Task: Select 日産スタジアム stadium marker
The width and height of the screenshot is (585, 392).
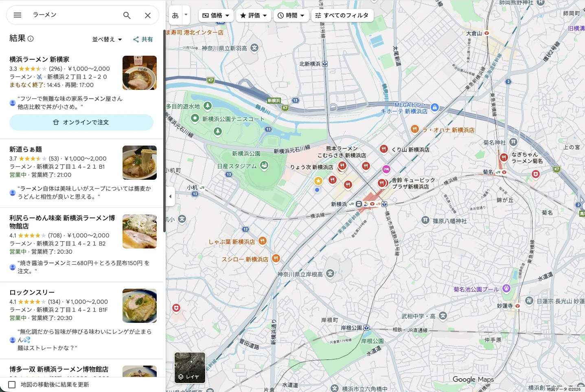Action: [x=264, y=166]
